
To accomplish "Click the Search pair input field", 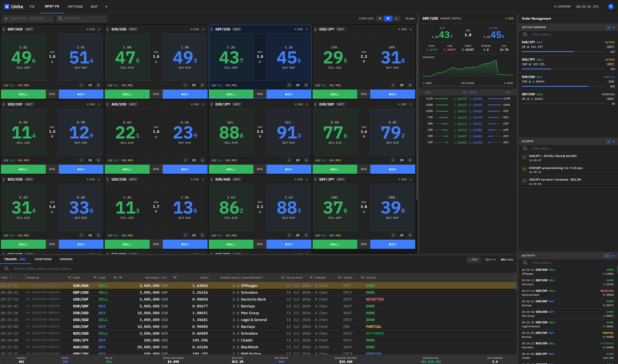I will (28, 18).
